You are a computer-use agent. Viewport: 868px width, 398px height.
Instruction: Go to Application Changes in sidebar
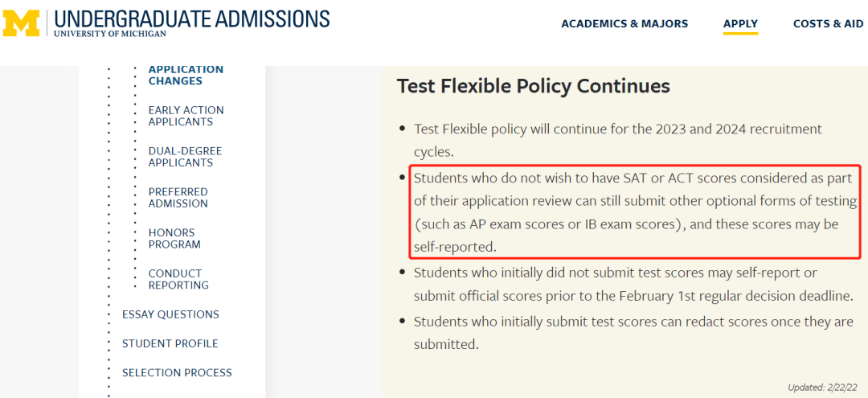pyautogui.click(x=186, y=76)
